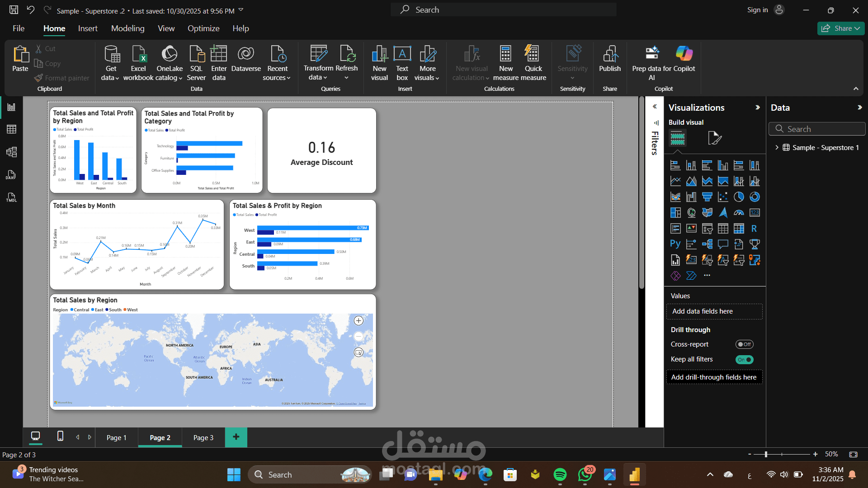868x488 pixels.
Task: Open the Modeling ribbon tab
Action: [x=127, y=28]
